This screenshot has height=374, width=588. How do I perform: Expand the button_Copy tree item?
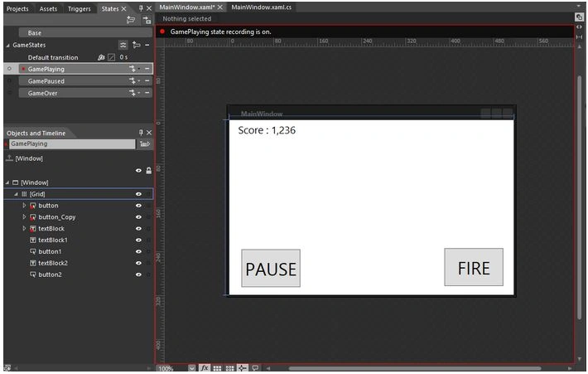24,217
